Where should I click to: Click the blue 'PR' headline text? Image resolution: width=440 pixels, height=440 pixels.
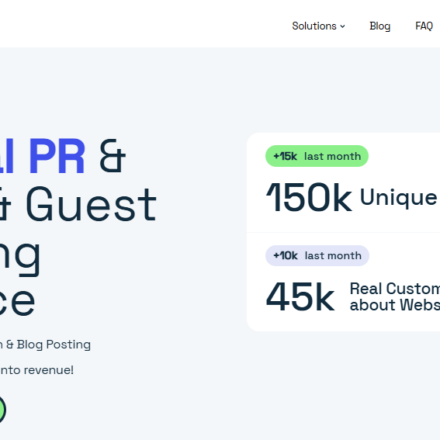click(x=57, y=156)
